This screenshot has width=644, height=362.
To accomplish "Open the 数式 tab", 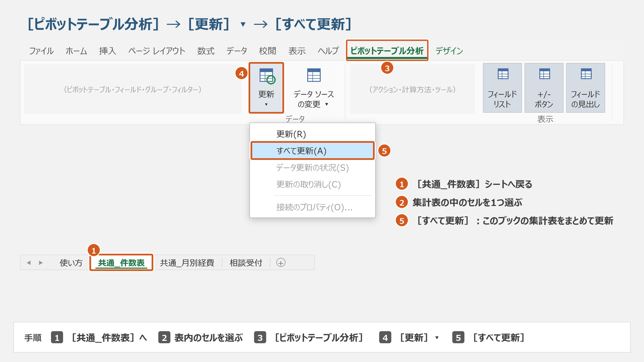I will 206,51.
